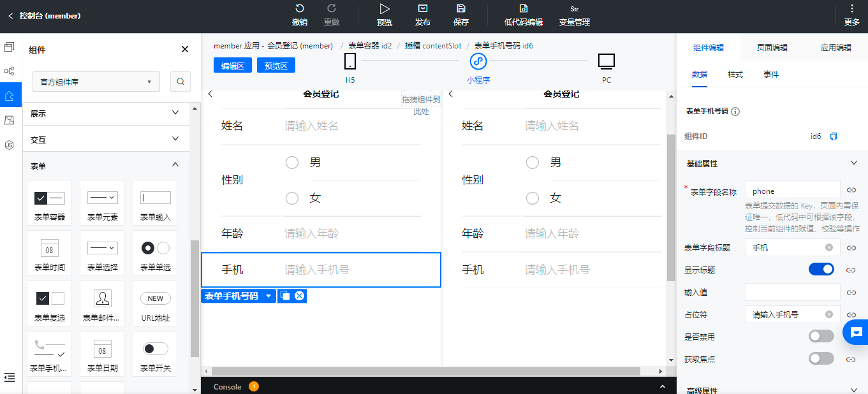The height and width of the screenshot is (394, 868).
Task: Open the 数据 sub-tab
Action: 700,75
